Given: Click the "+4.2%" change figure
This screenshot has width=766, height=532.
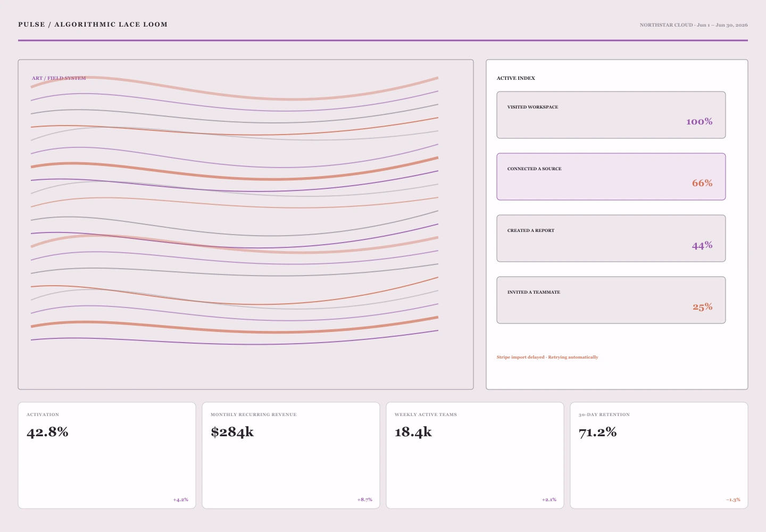Looking at the screenshot, I should [x=180, y=500].
